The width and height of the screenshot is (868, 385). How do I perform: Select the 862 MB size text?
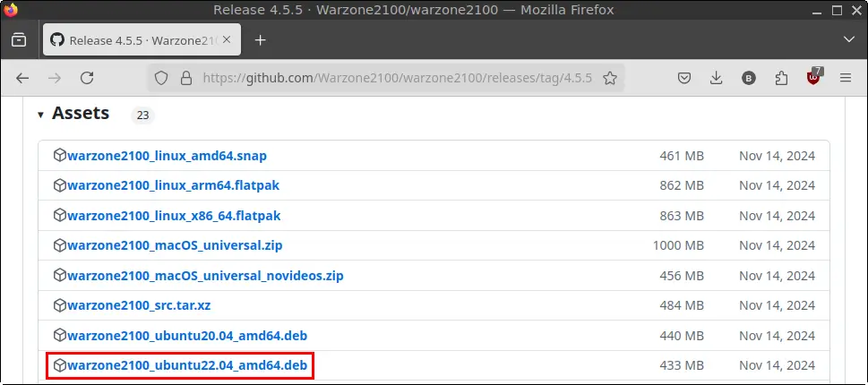coord(682,185)
